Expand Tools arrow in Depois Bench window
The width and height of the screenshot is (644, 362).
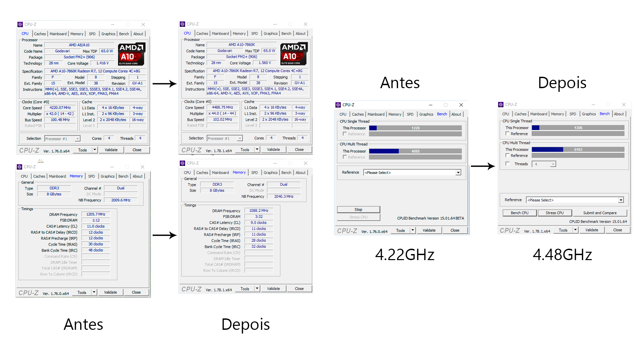576,230
